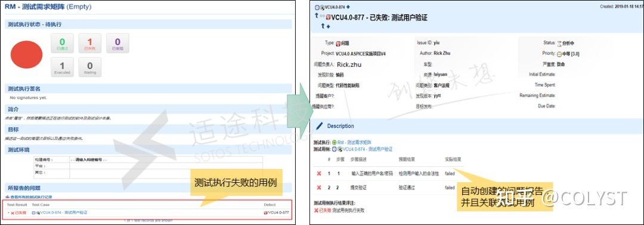Click the pencil icon next to Description
This screenshot has width=644, height=225.
click(320, 126)
